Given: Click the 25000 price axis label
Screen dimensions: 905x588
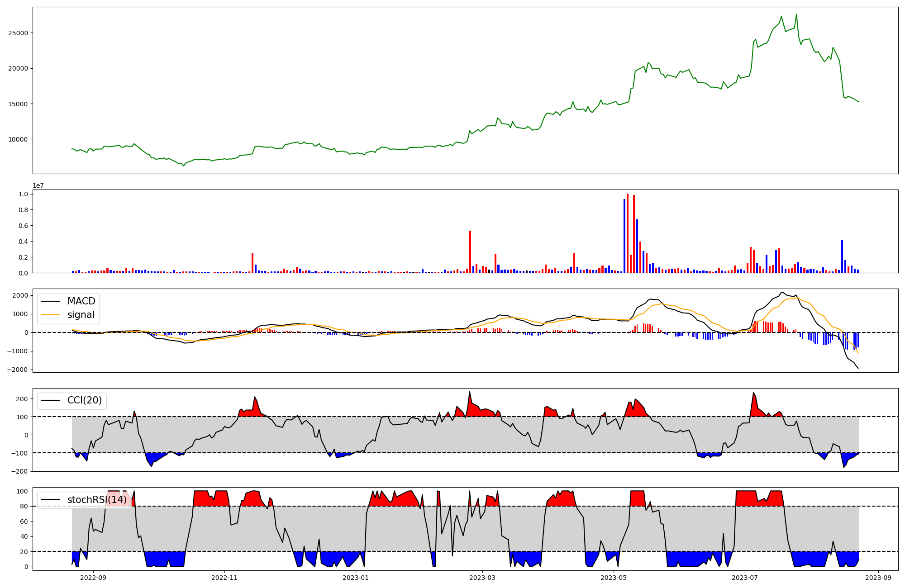Looking at the screenshot, I should tap(18, 33).
